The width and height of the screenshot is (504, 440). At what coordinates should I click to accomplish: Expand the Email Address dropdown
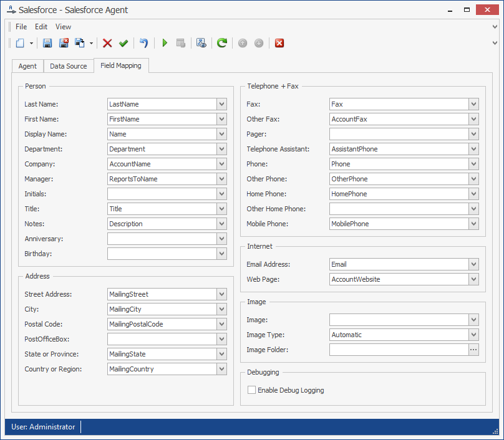coord(473,264)
